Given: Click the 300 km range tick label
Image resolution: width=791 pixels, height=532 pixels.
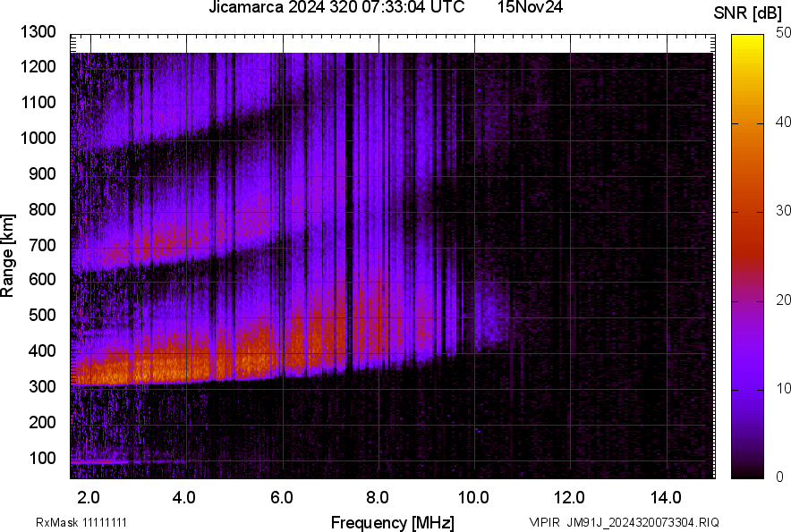Looking at the screenshot, I should [x=41, y=385].
